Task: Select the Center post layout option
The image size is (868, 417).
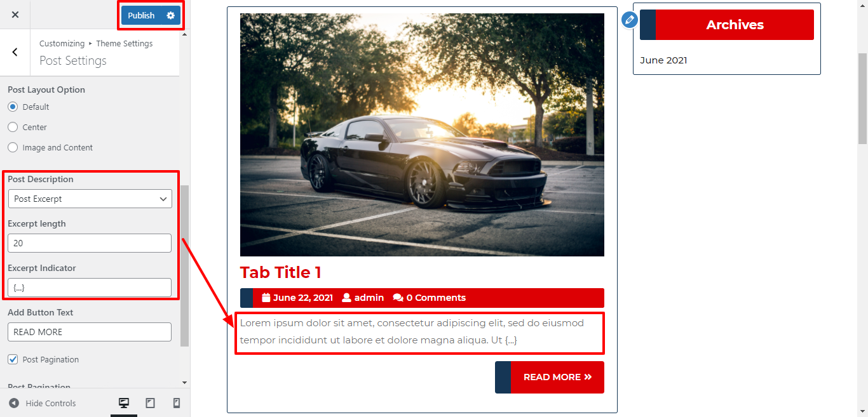Action: [x=13, y=127]
